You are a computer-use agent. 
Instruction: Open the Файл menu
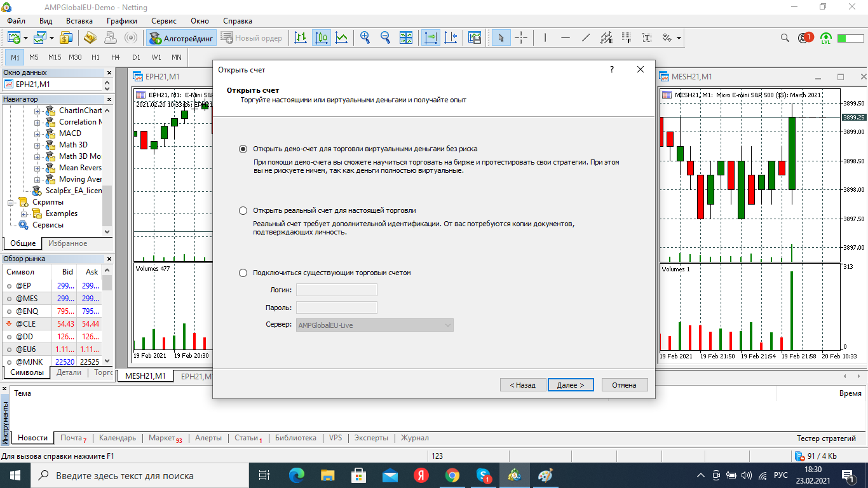[17, 21]
